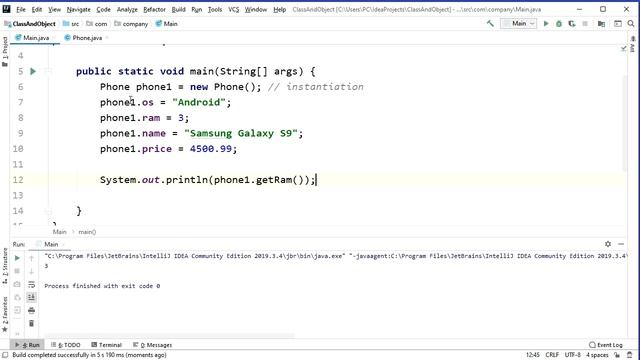Click ClassAndObject in the navigation bar
Image resolution: width=640 pixels, height=360 pixels.
tap(30, 24)
